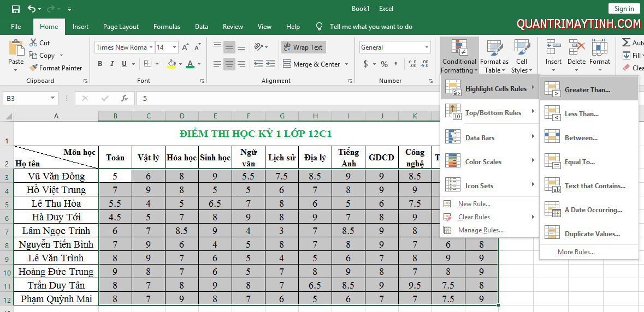Click New Rule option
The image size is (644, 312).
[489, 204]
